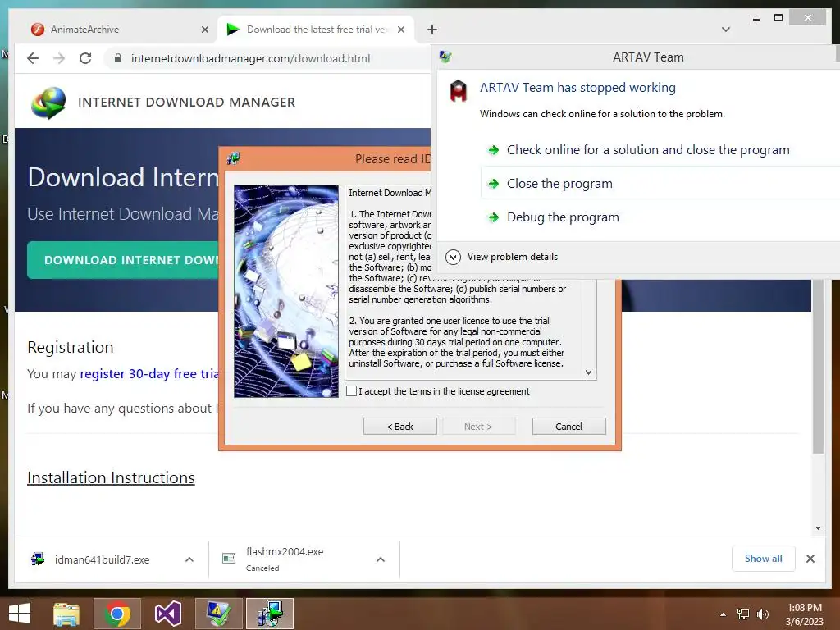Click the Internet Download Manager logo
The height and width of the screenshot is (630, 840).
point(48,103)
